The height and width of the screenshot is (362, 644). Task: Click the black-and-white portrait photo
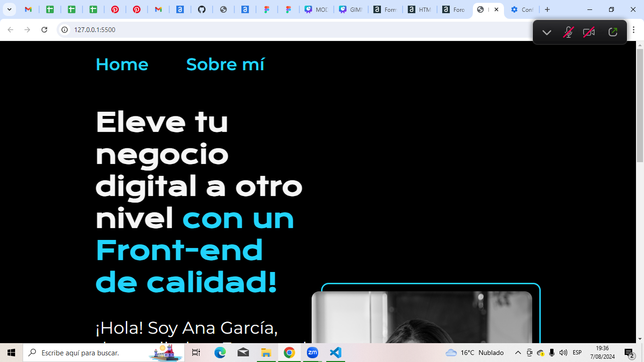pos(421,317)
